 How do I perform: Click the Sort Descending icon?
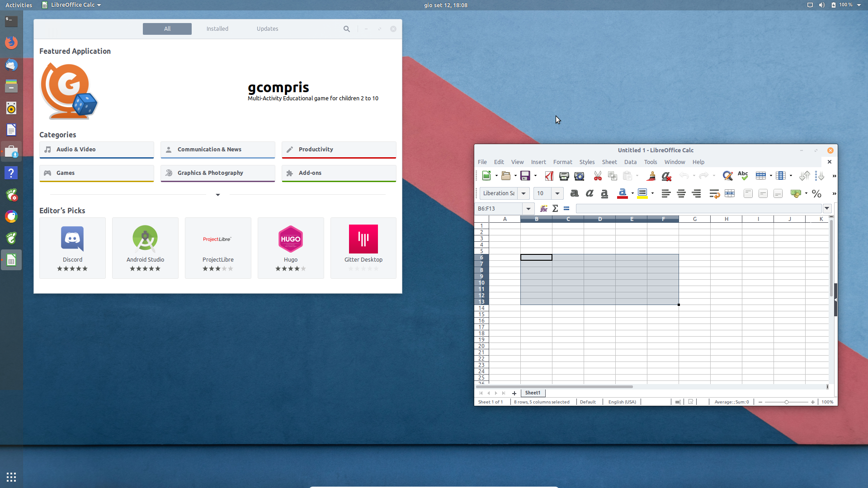[x=819, y=176]
